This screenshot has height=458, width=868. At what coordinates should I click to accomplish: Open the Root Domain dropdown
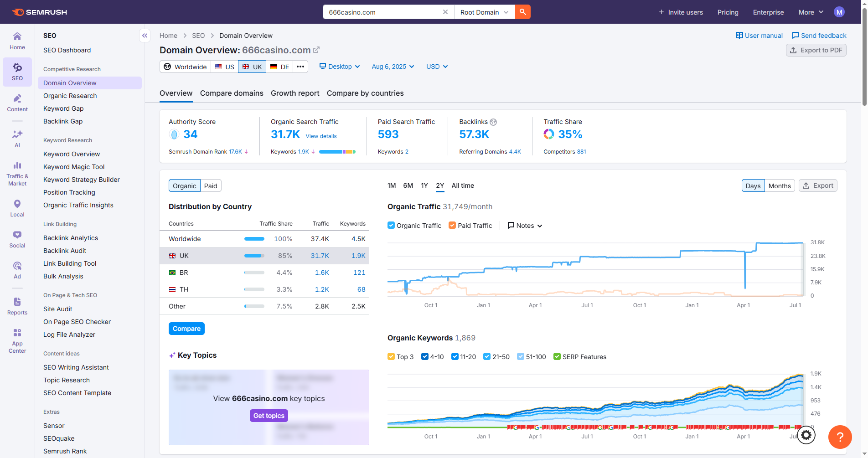pyautogui.click(x=484, y=12)
